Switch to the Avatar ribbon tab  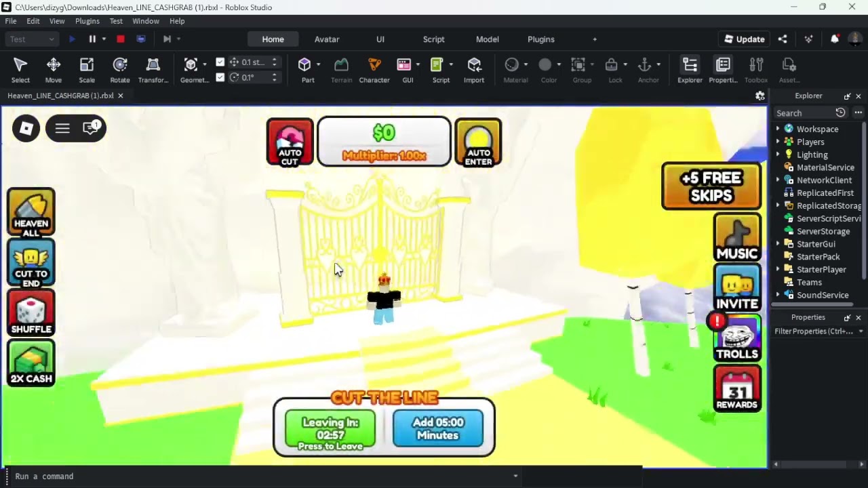pyautogui.click(x=327, y=39)
